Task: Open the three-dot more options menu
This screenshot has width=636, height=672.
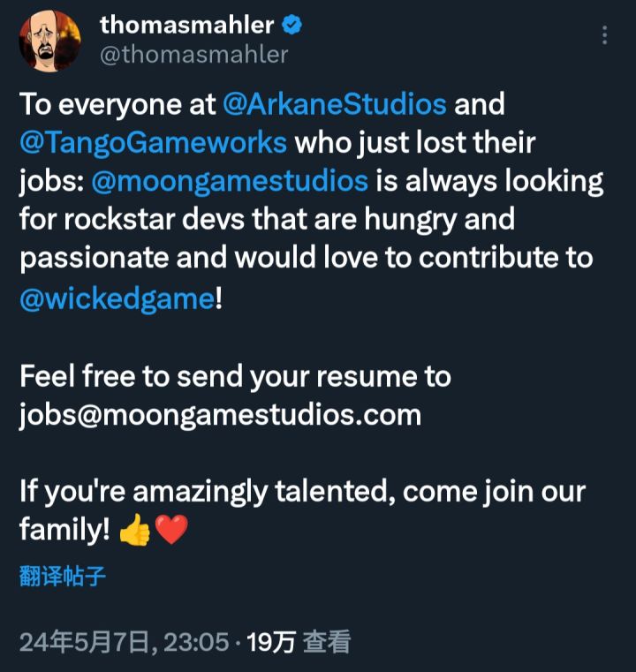Action: pos(604,35)
